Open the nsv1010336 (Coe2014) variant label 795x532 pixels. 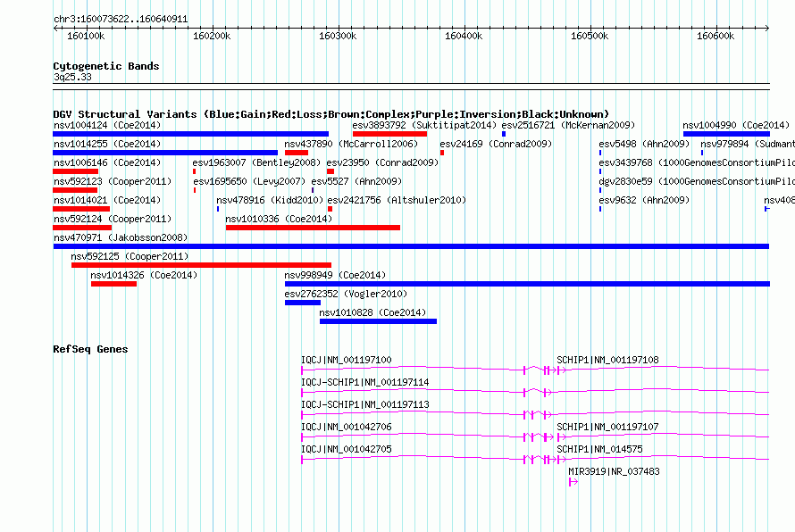pos(279,219)
